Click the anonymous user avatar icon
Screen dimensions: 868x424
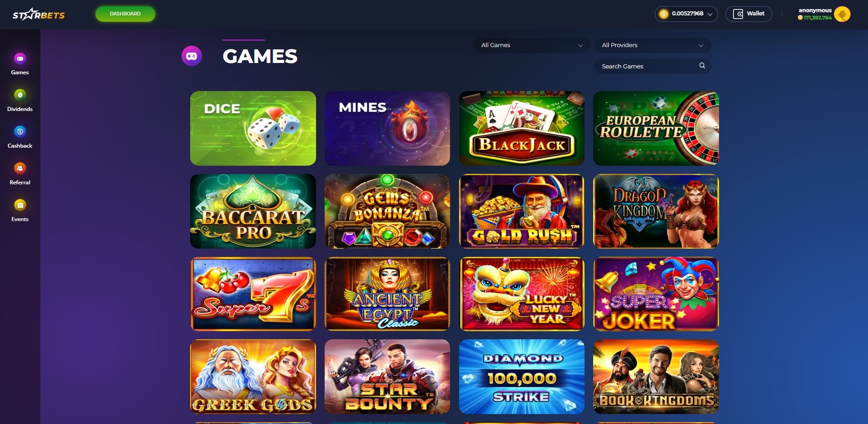click(x=842, y=14)
